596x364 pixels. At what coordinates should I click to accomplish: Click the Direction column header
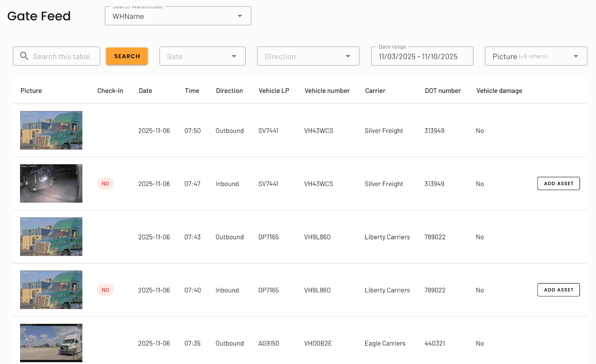229,91
